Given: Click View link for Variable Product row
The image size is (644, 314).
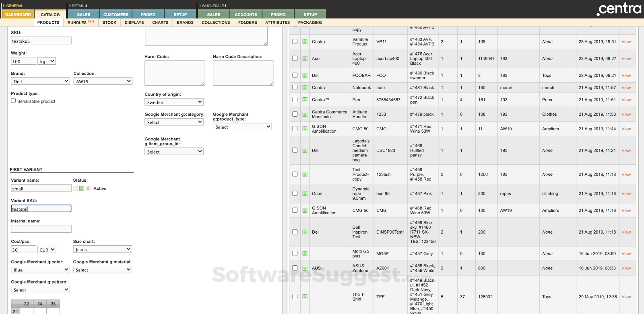Looking at the screenshot, I should tap(626, 42).
